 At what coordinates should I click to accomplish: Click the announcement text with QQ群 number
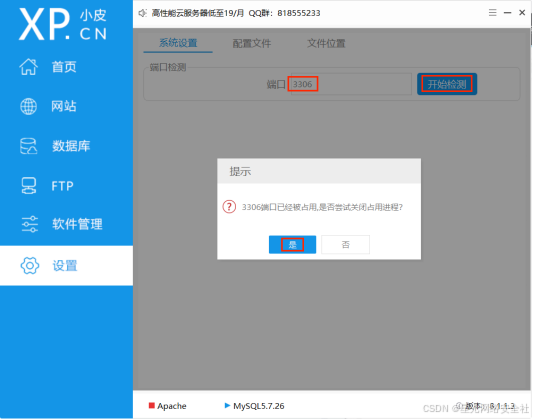[x=236, y=13]
